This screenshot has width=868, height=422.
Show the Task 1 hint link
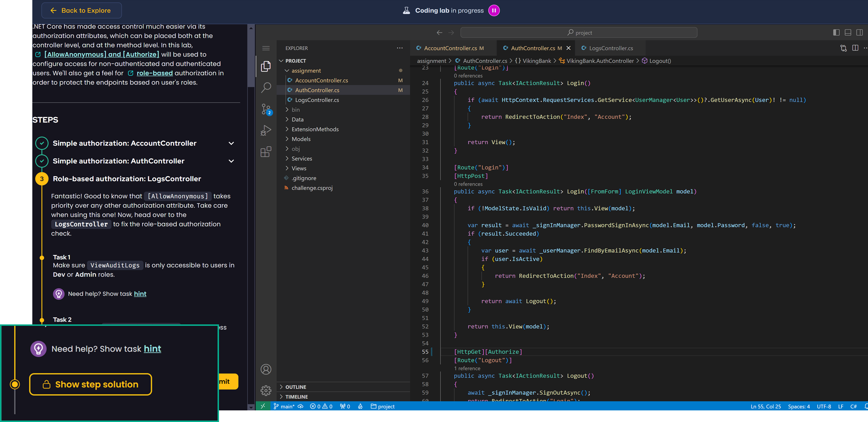(x=140, y=294)
